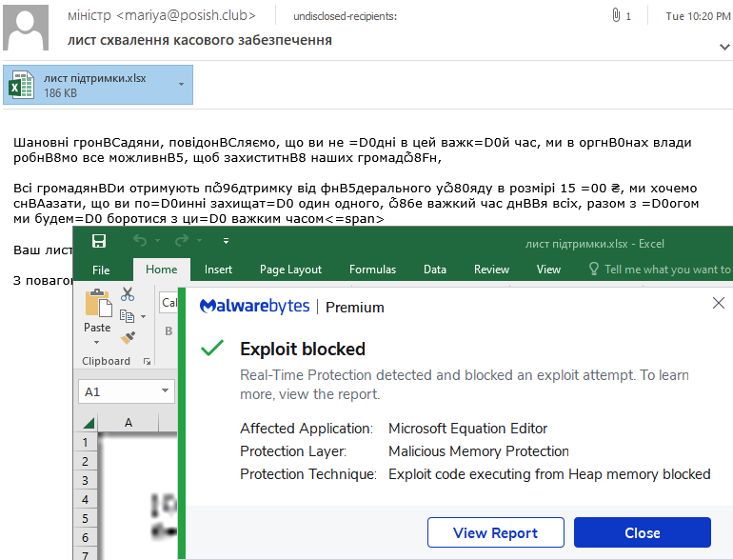Screen dimensions: 733x560
Task: Click the Paste clipboard icon
Action: point(97,305)
